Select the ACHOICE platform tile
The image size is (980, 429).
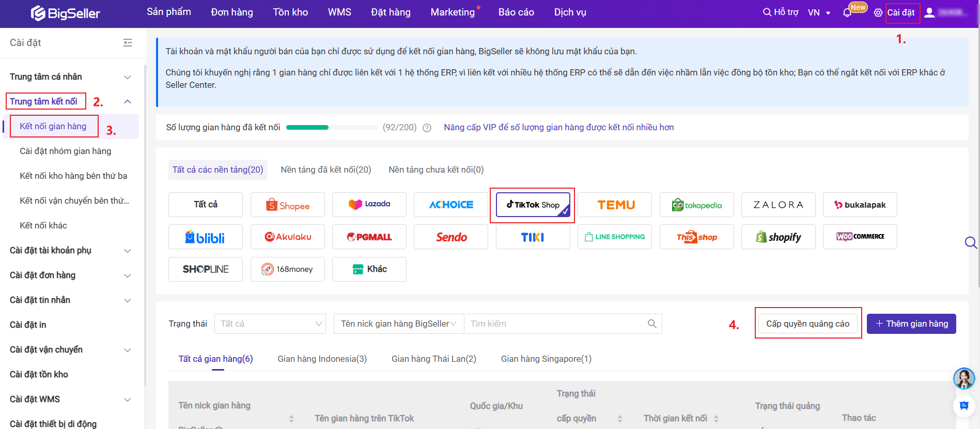tap(451, 205)
